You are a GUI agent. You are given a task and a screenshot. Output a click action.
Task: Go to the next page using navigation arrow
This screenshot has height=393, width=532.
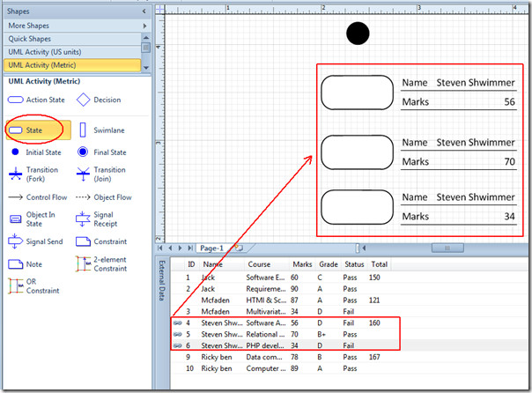[x=181, y=248]
